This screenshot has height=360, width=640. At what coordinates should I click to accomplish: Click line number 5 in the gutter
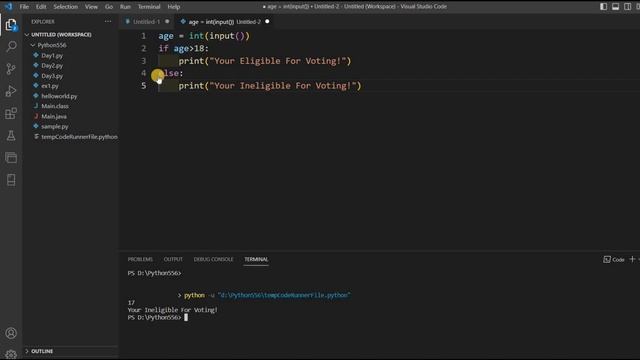point(143,86)
